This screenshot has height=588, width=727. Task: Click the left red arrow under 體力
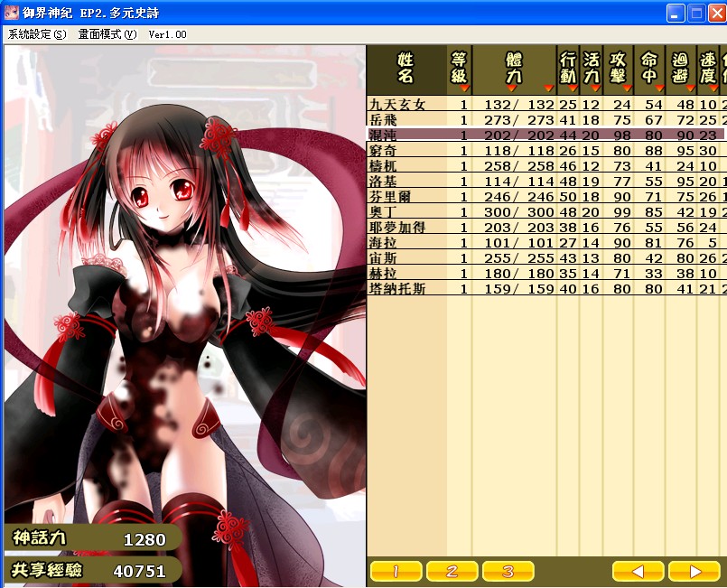[x=511, y=88]
